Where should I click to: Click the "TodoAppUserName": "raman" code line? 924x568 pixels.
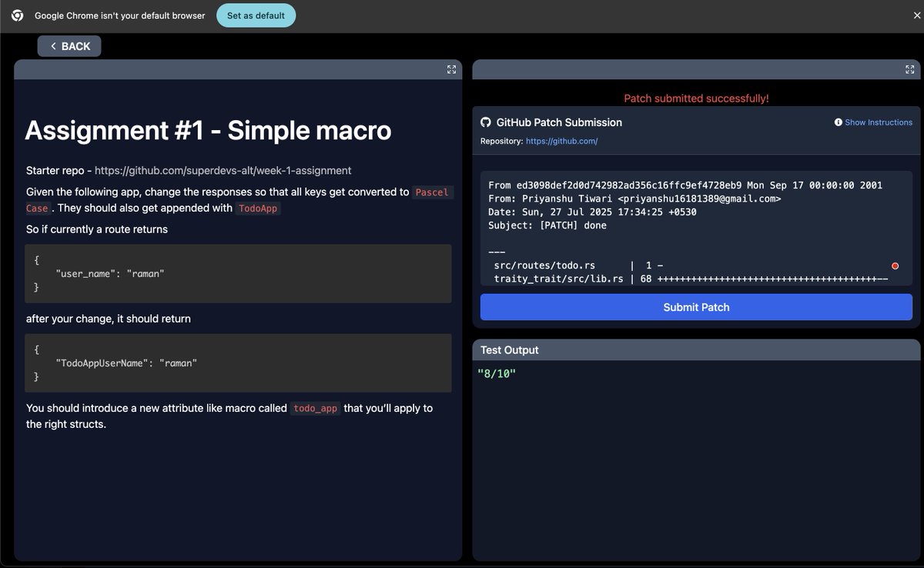(126, 363)
